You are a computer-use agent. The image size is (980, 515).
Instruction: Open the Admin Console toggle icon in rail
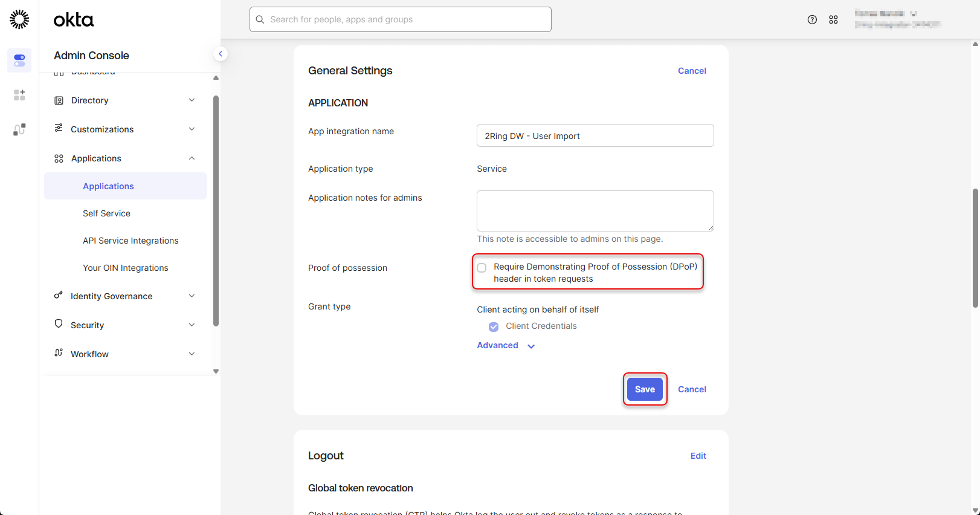19,60
